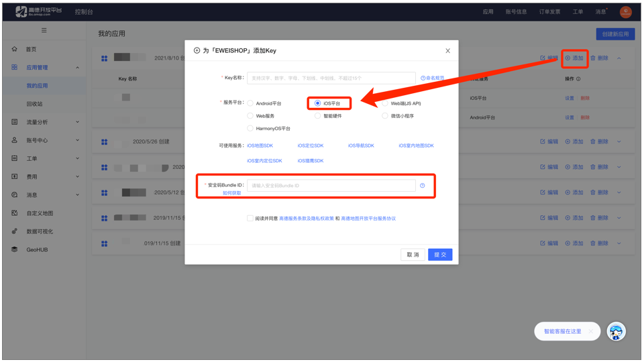Screen dimensions: 644x362
Task: Click 添加 for the 2021/8/10 application
Action: click(574, 58)
